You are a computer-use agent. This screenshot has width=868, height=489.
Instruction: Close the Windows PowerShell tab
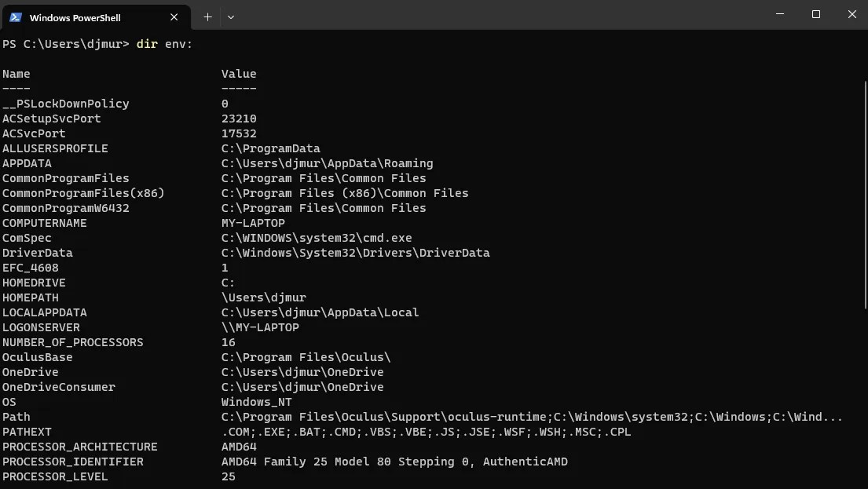[174, 16]
